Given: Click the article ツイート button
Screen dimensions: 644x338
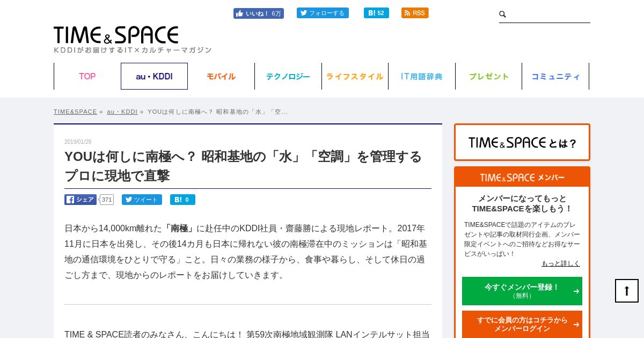Looking at the screenshot, I should [142, 200].
